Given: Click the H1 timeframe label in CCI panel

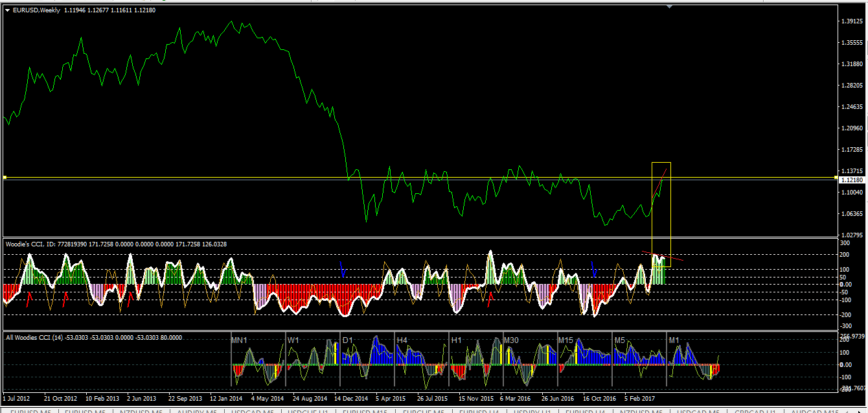Looking at the screenshot, I should tap(457, 340).
